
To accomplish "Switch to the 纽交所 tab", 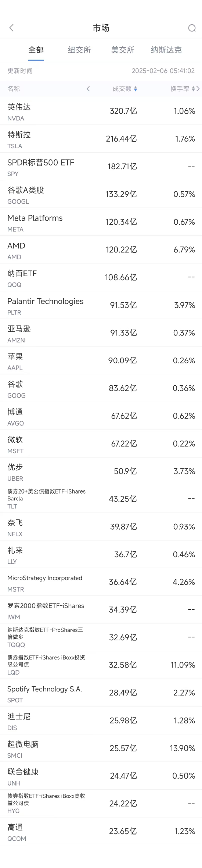I will (79, 50).
